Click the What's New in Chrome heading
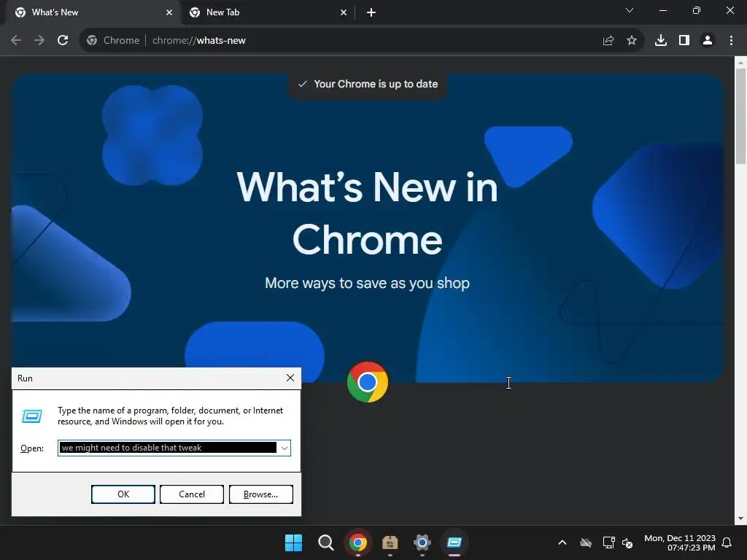 368,214
